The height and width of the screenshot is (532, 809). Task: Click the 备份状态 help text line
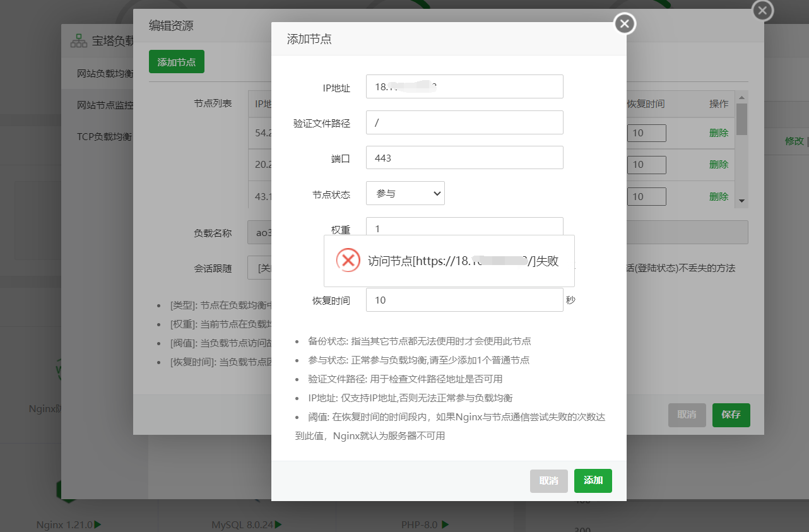(420, 341)
